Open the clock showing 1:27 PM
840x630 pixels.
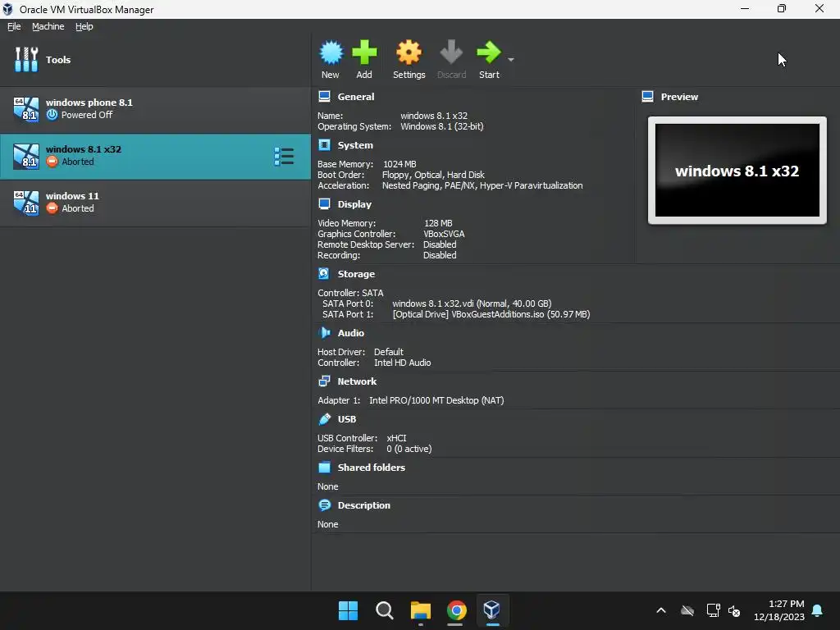779,610
